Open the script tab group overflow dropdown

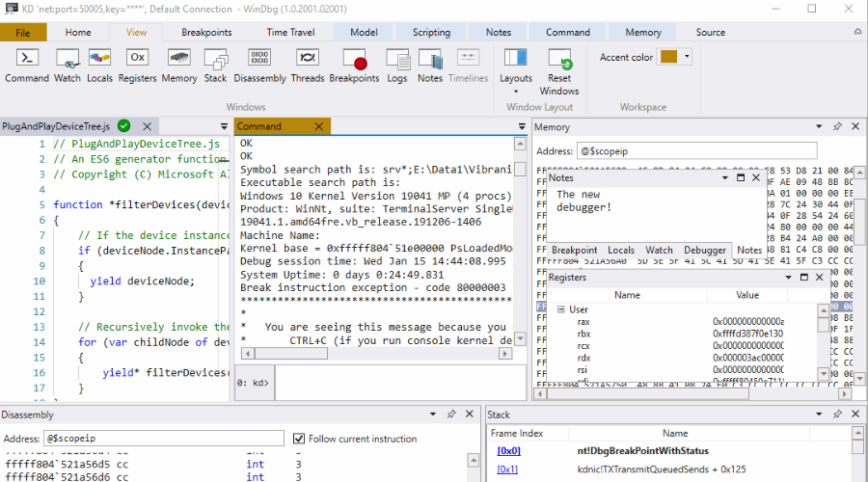tap(224, 126)
